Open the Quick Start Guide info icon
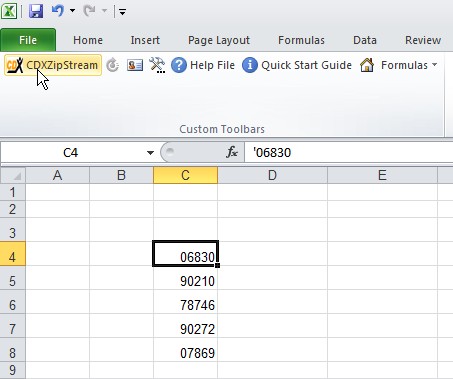The width and height of the screenshot is (453, 379). [x=250, y=65]
